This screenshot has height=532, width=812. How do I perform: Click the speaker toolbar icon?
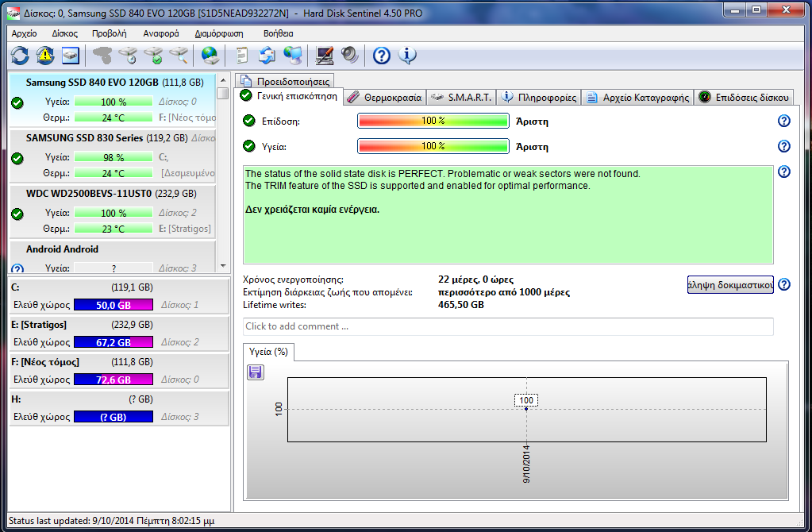[349, 56]
